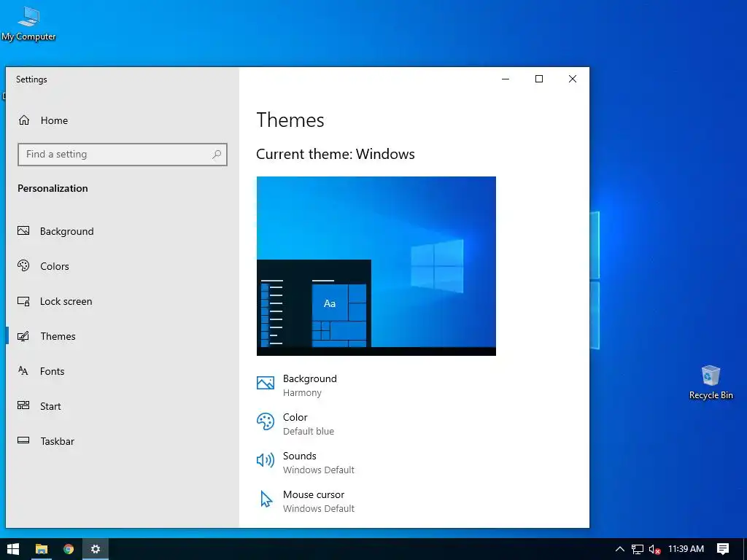Click the current theme preview image
747x560 pixels.
click(x=376, y=265)
